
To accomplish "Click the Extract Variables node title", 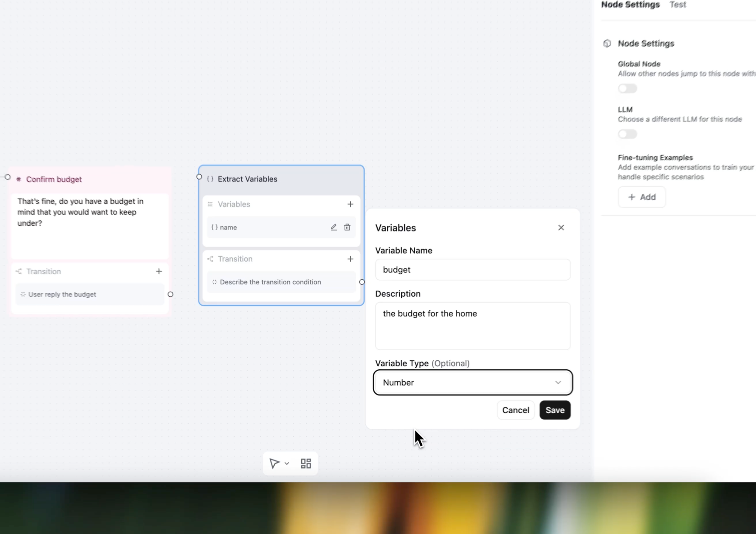I will tap(247, 179).
